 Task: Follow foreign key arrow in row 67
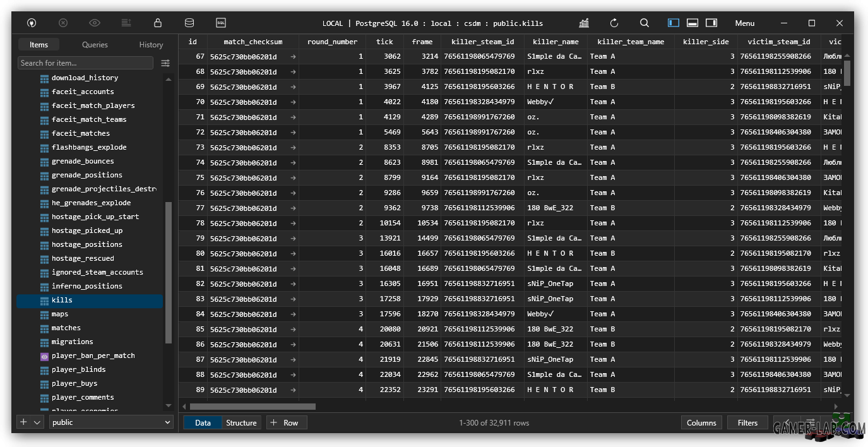click(293, 56)
